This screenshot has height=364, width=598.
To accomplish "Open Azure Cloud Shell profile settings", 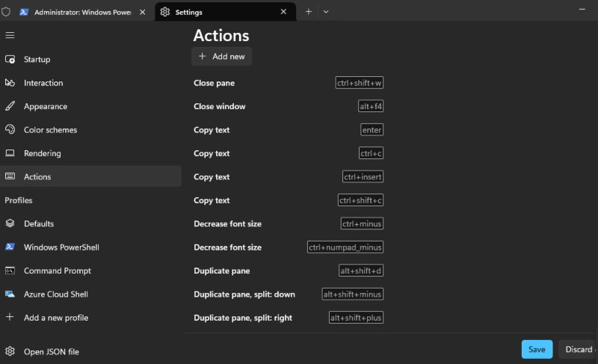I will click(90, 294).
